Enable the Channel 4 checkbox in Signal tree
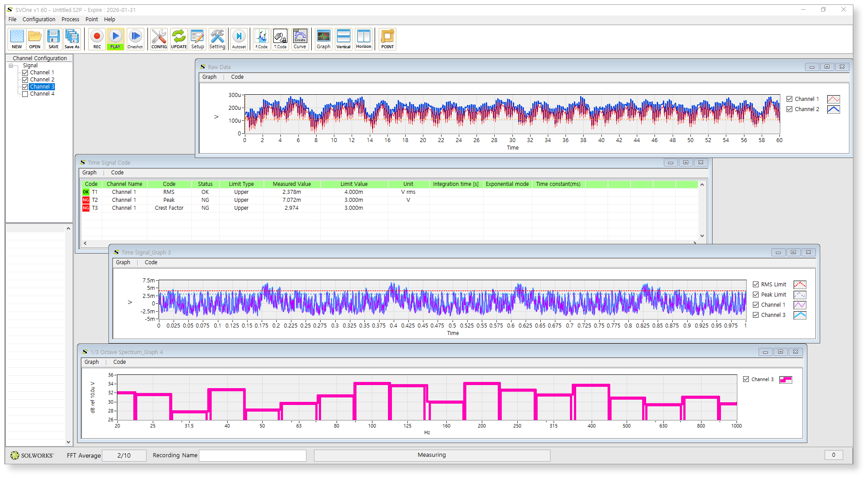Viewport: 868px width, 478px height. [25, 94]
